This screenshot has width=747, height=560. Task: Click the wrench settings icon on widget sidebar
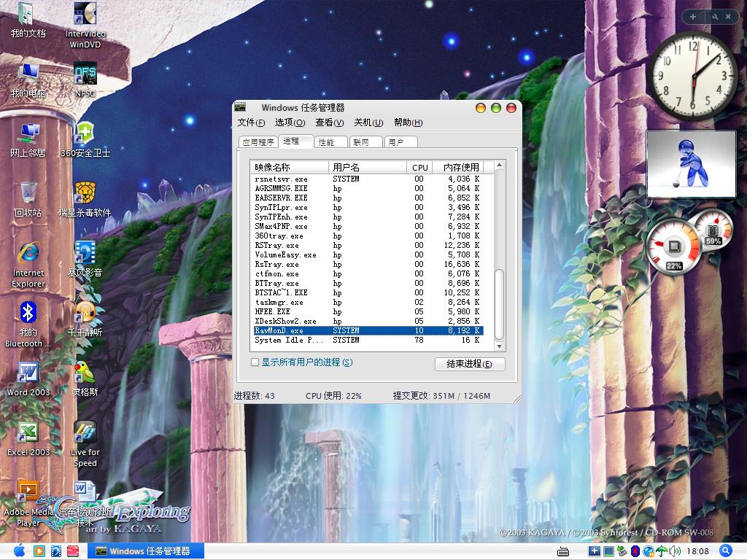pos(715,17)
